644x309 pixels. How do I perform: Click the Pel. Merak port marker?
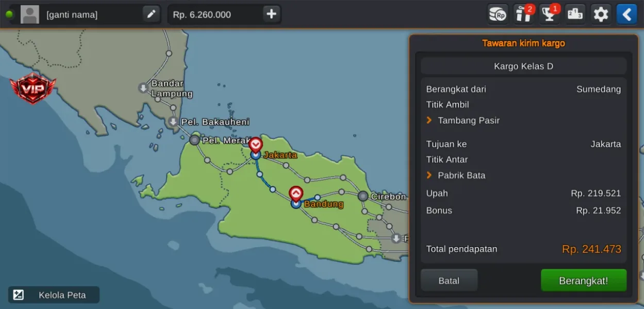[x=194, y=140]
